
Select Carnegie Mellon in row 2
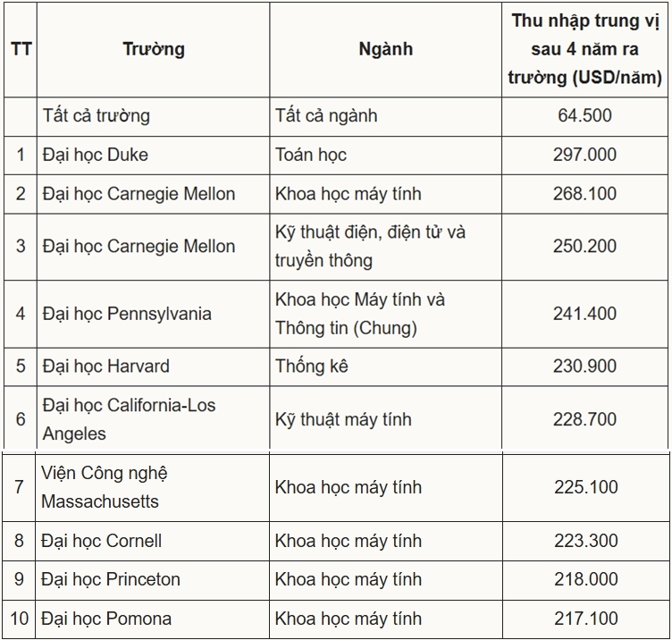click(154, 194)
